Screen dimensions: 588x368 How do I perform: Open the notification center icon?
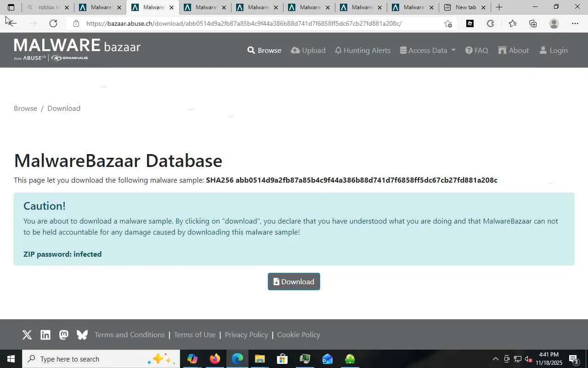(574, 359)
